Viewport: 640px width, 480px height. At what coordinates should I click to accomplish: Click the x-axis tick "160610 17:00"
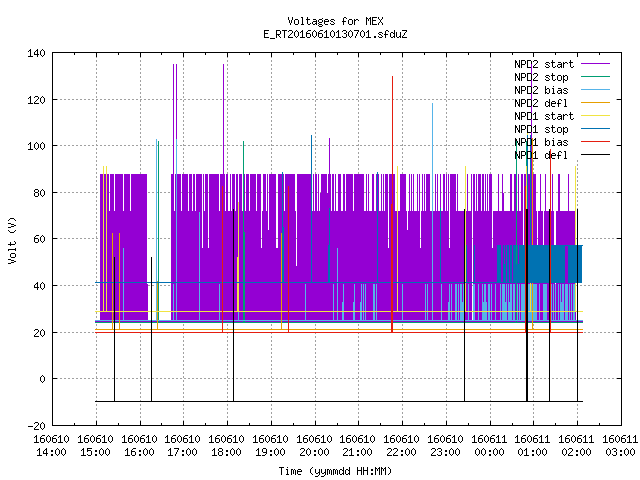tap(182, 446)
